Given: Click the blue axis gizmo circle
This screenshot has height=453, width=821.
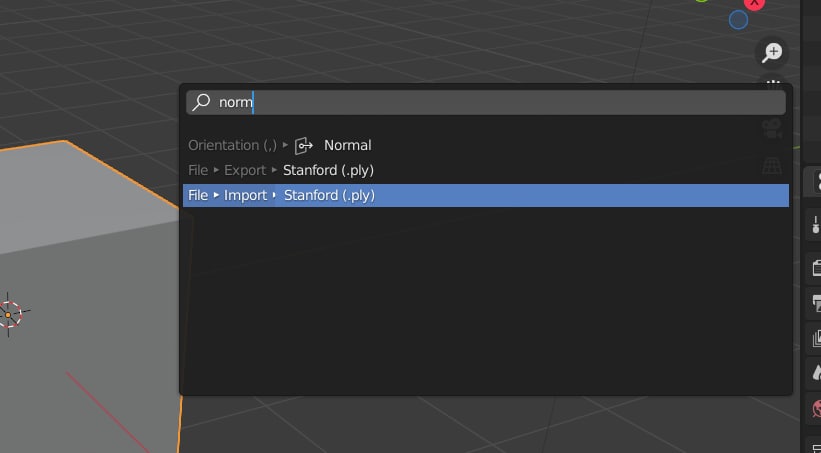Looking at the screenshot, I should click(x=738, y=20).
